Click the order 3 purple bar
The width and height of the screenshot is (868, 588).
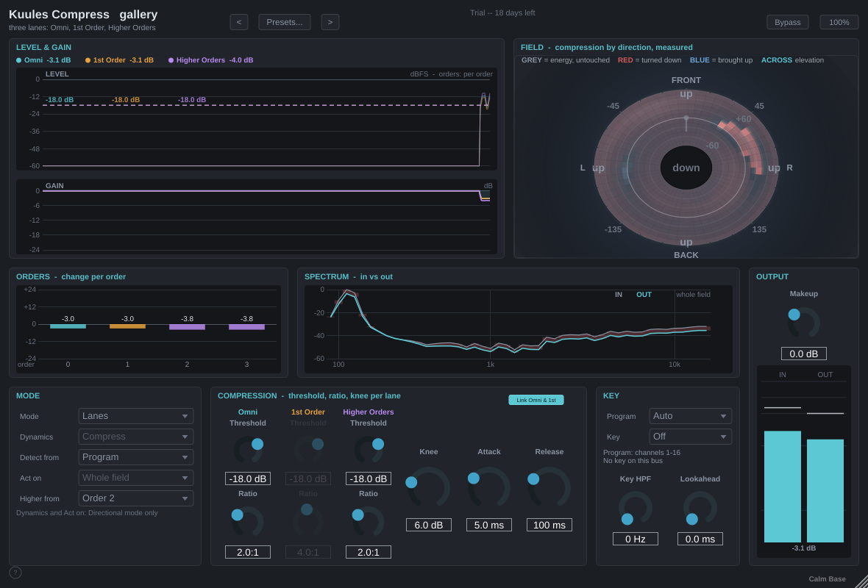pos(247,327)
